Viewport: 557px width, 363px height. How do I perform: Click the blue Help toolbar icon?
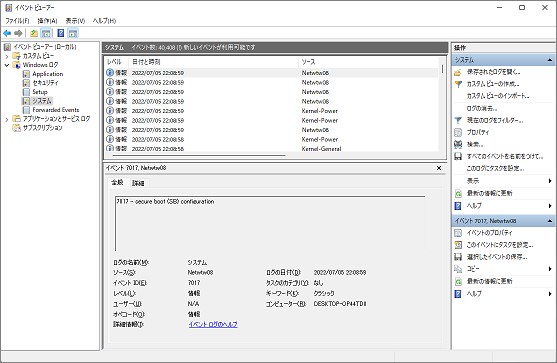pos(61,33)
